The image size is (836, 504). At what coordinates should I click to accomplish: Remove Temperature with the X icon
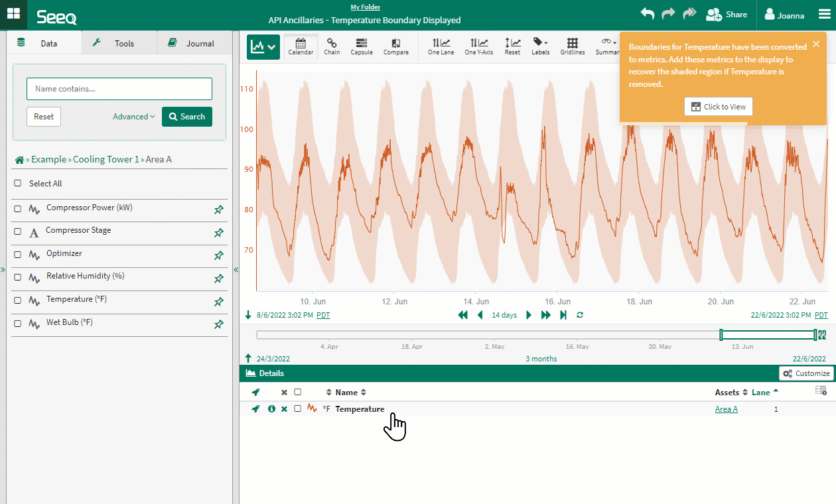pos(284,409)
